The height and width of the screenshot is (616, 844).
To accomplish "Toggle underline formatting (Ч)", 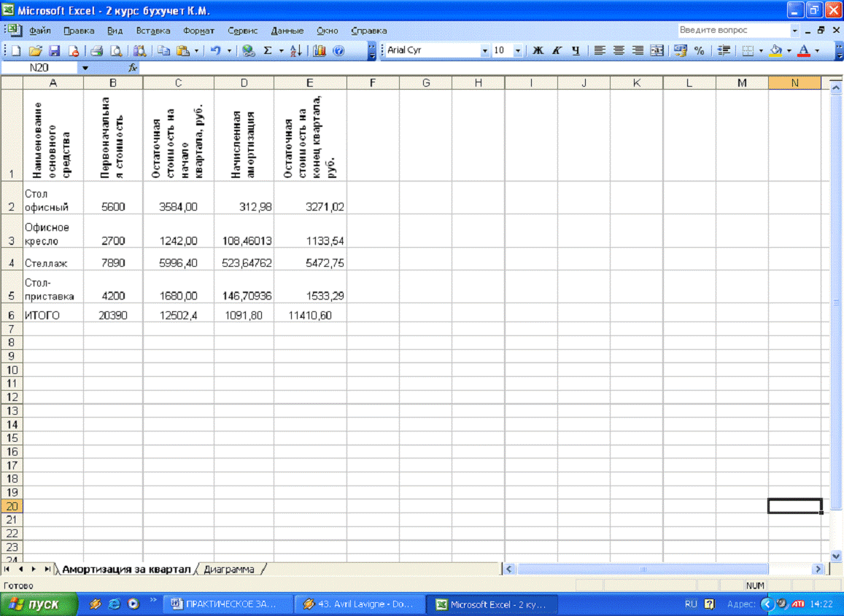I will coord(575,51).
